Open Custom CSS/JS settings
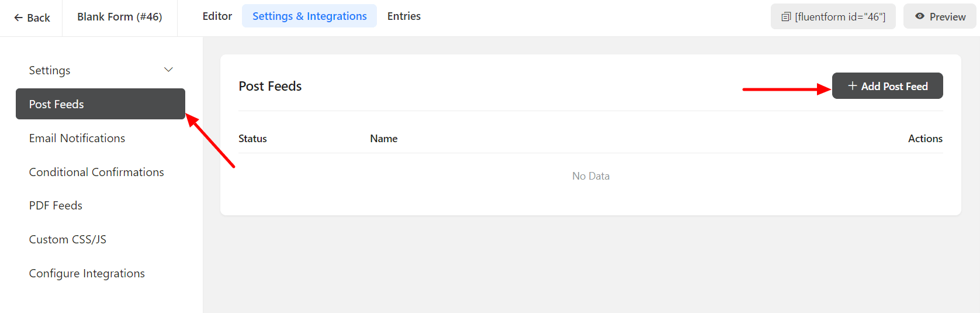 tap(68, 239)
